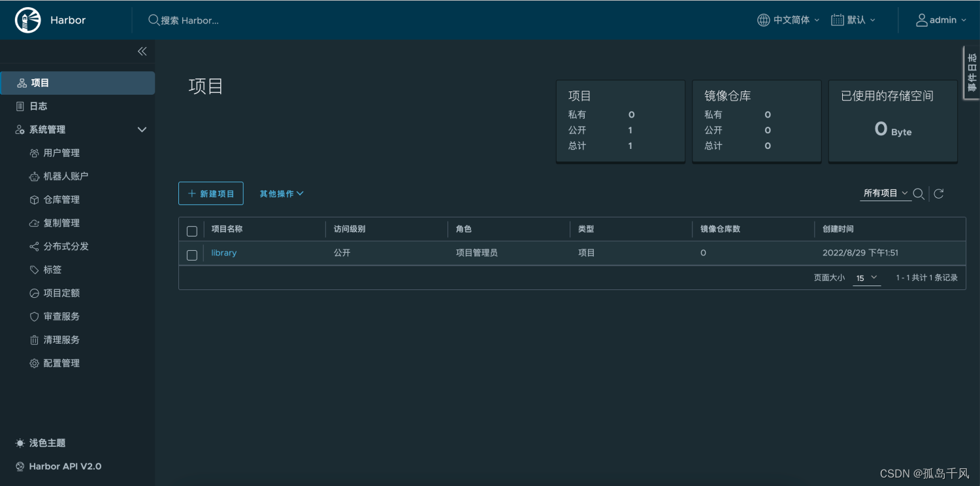This screenshot has width=980, height=486.
Task: Click the 项目定额 gauge icon
Action: (x=35, y=293)
